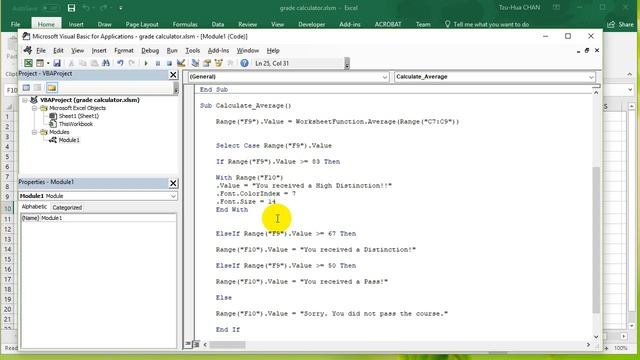Viewport: 640px width, 360px height.
Task: Collapse the Modules folder
Action: pyautogui.click(x=34, y=132)
